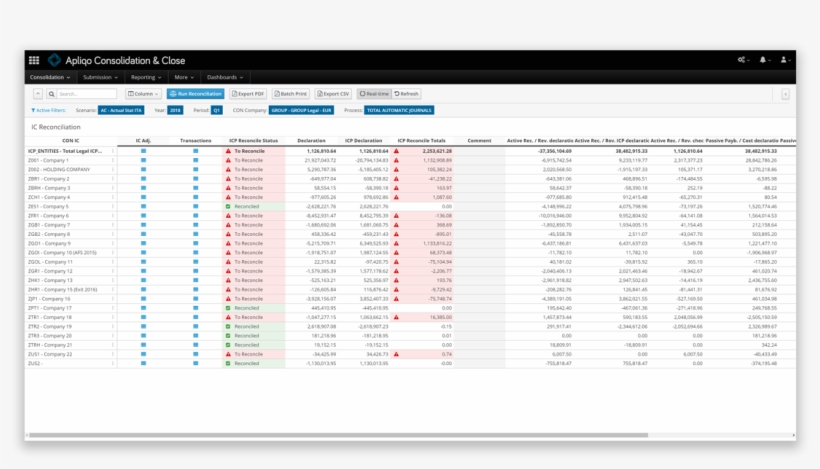Open the Reporting menu
820x469 pixels.
pyautogui.click(x=146, y=77)
